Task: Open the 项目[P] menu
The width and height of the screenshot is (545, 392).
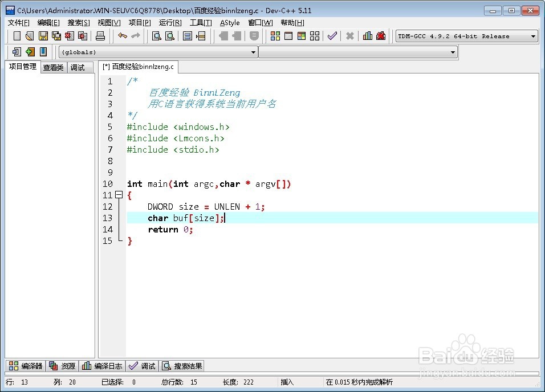Action: click(x=140, y=23)
